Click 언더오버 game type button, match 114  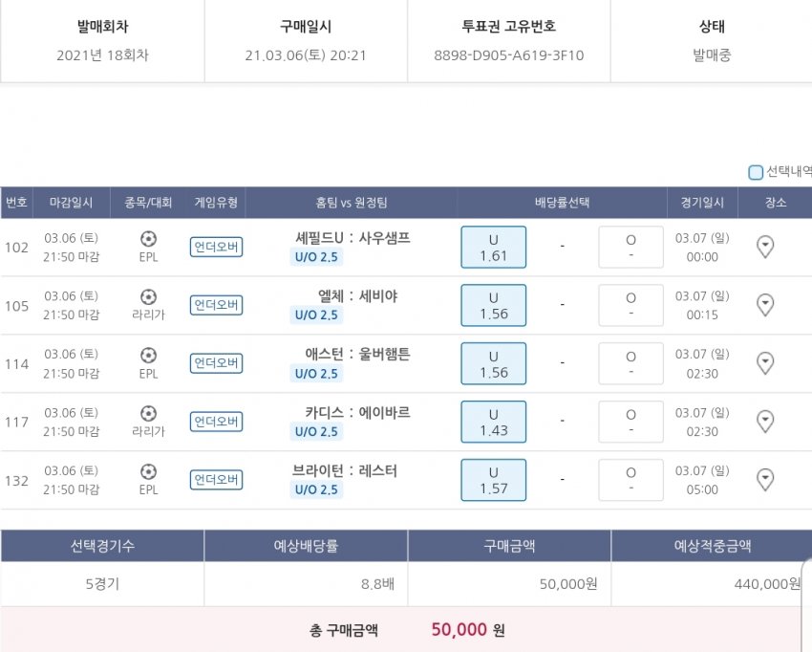tap(216, 363)
